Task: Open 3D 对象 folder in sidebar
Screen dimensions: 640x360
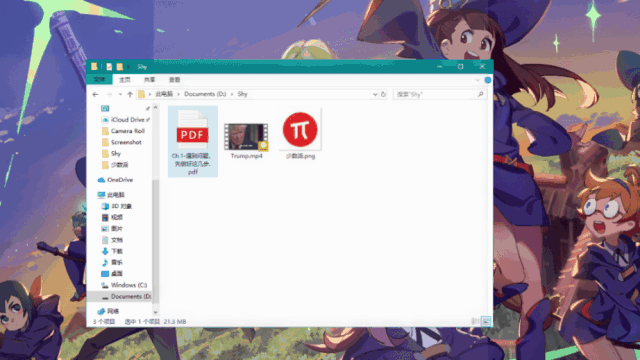Action: 121,206
